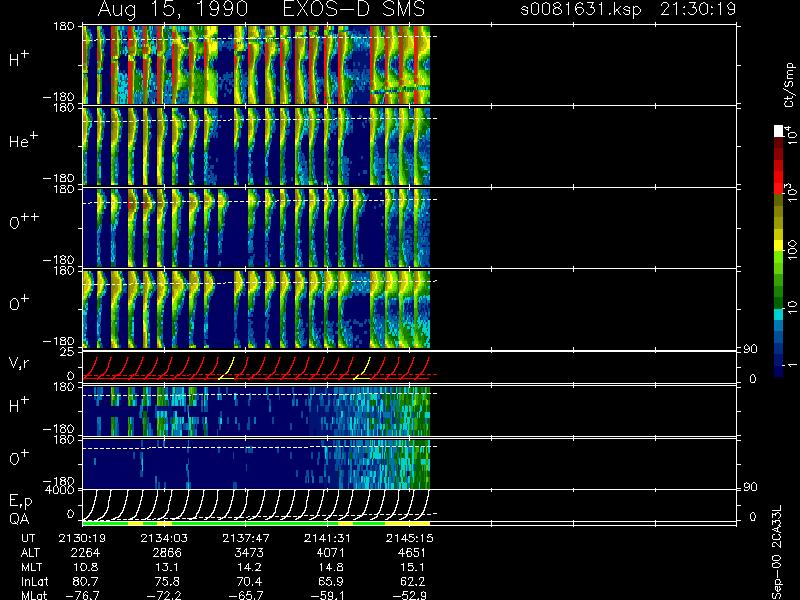Click ALT value "2866"
Viewport: 800px width, 600px height.
tap(167, 553)
